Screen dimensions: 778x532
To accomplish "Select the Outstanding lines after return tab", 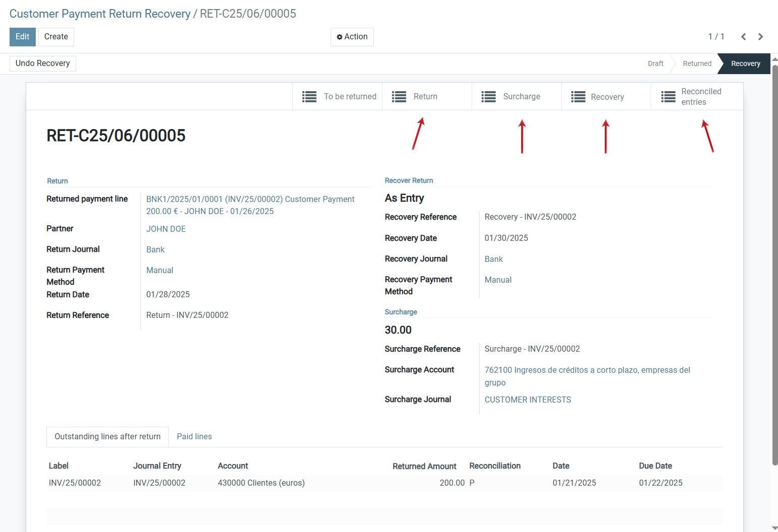I will pyautogui.click(x=107, y=436).
